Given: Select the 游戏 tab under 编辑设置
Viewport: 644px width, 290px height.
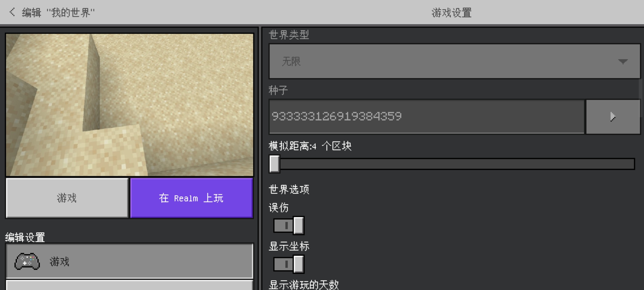Looking at the screenshot, I should pyautogui.click(x=130, y=261).
